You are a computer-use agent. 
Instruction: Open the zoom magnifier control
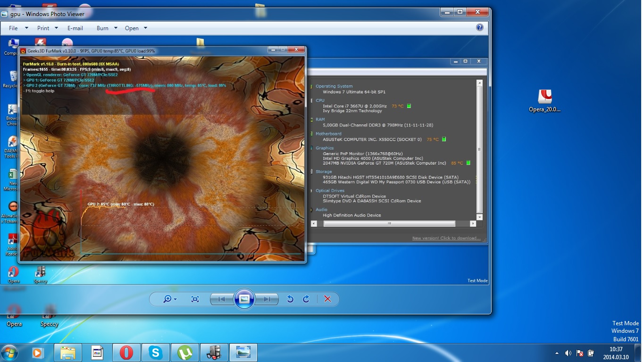coord(169,299)
